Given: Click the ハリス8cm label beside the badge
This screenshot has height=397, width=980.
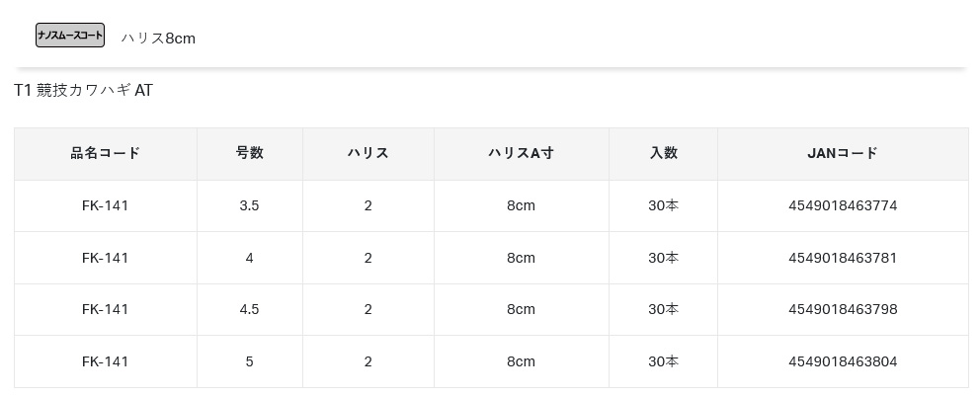Looking at the screenshot, I should point(158,39).
